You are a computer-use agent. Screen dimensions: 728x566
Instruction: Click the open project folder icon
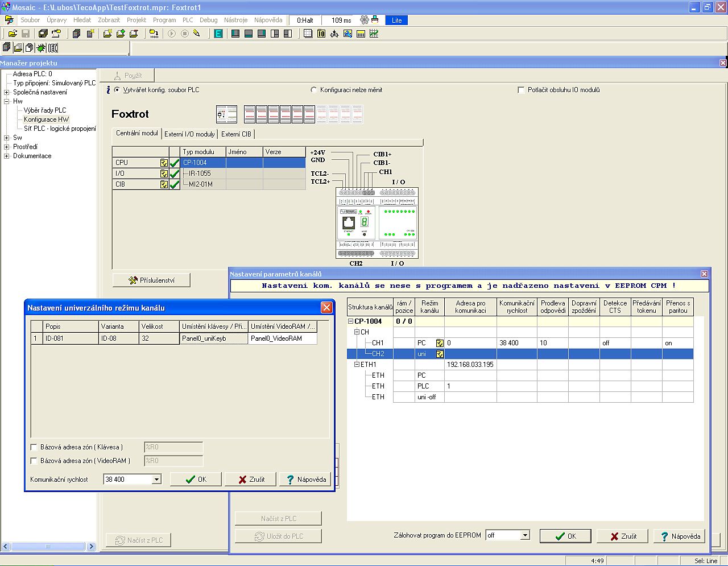12,34
